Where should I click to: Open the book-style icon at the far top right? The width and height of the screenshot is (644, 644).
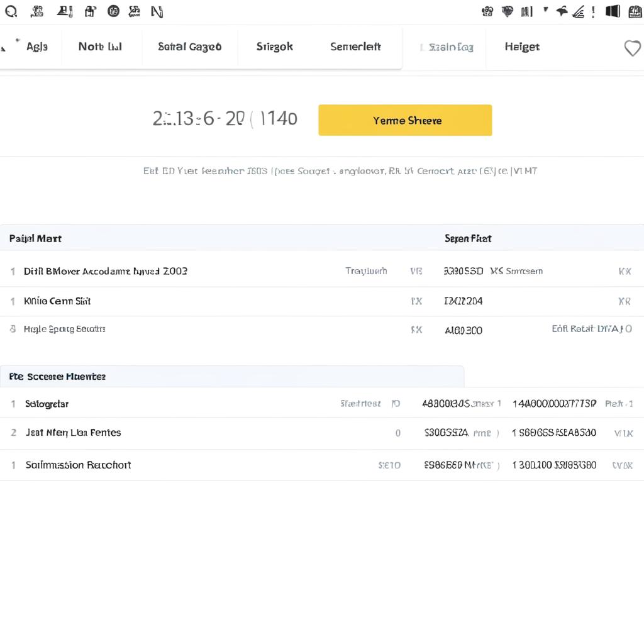(636, 11)
